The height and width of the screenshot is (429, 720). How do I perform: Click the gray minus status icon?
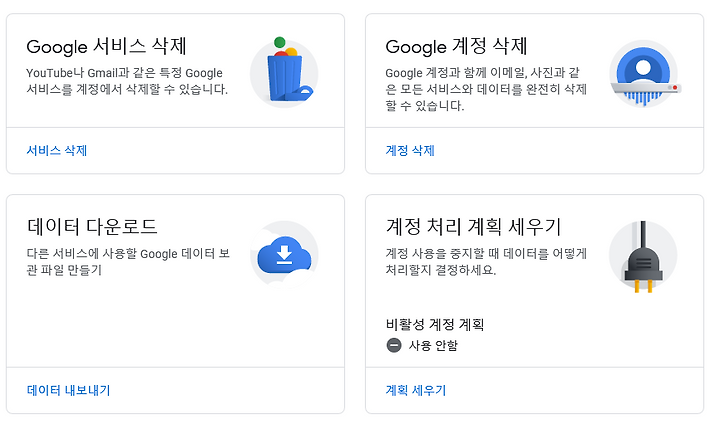tap(394, 345)
